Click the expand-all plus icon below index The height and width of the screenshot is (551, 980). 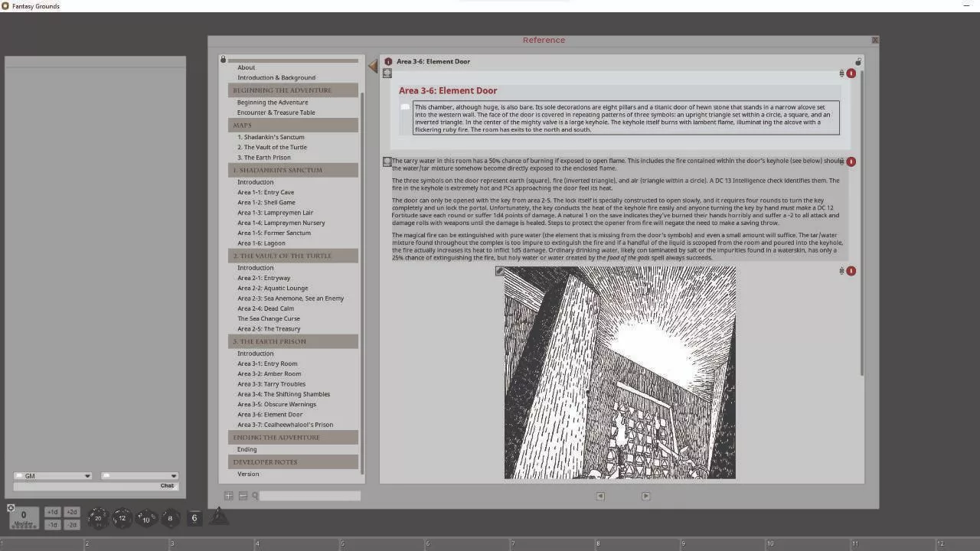228,496
